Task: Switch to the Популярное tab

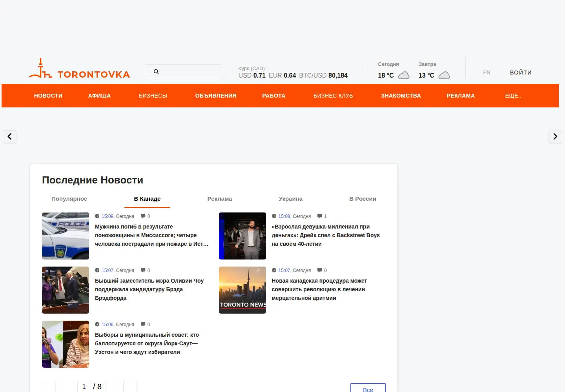Action: pyautogui.click(x=69, y=199)
